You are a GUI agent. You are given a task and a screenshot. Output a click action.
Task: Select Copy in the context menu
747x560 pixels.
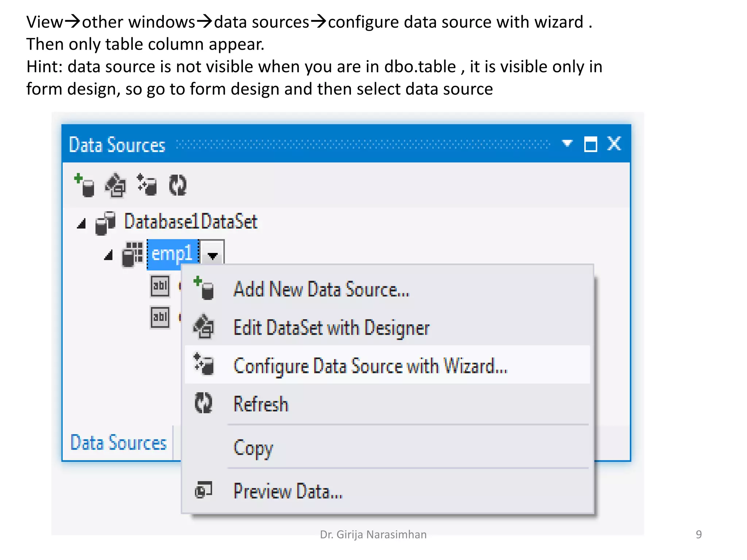[253, 448]
